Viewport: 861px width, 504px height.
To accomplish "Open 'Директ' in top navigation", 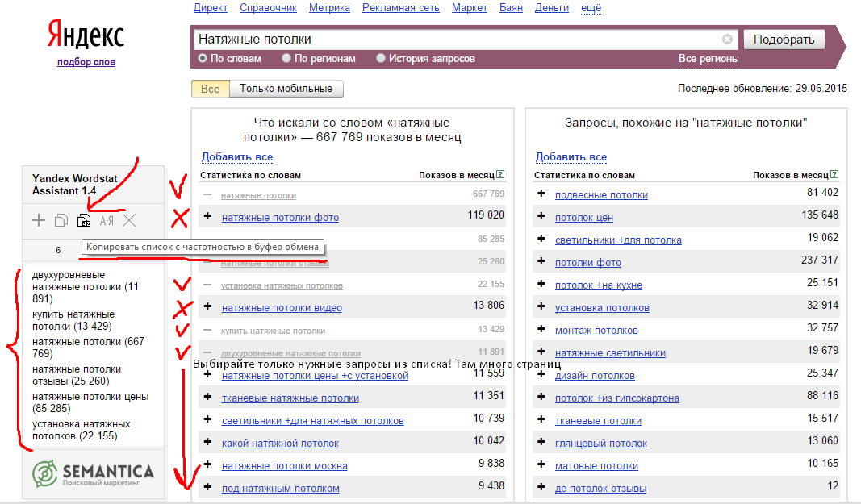I will pos(211,8).
